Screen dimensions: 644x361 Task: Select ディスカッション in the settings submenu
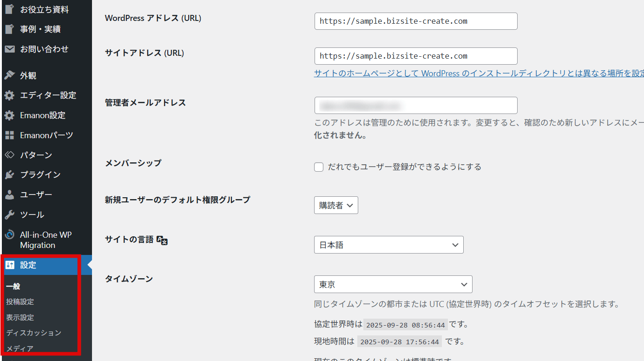[x=33, y=333]
